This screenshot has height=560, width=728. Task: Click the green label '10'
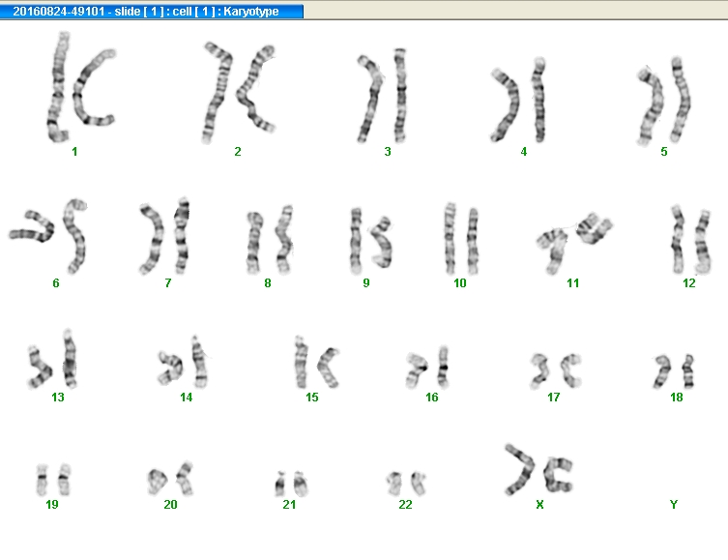point(459,282)
